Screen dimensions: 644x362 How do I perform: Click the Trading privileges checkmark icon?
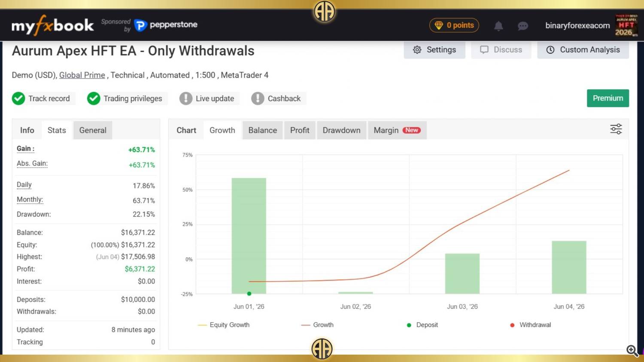pyautogui.click(x=94, y=99)
